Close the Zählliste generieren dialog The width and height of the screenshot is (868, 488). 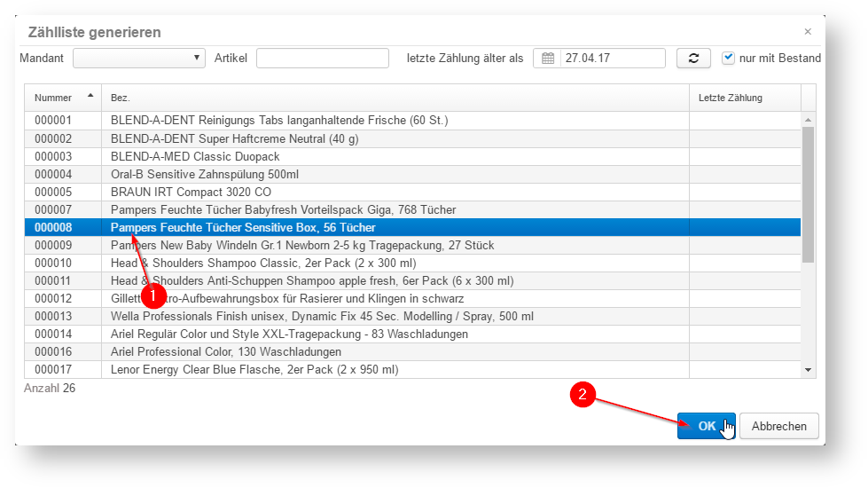click(808, 32)
